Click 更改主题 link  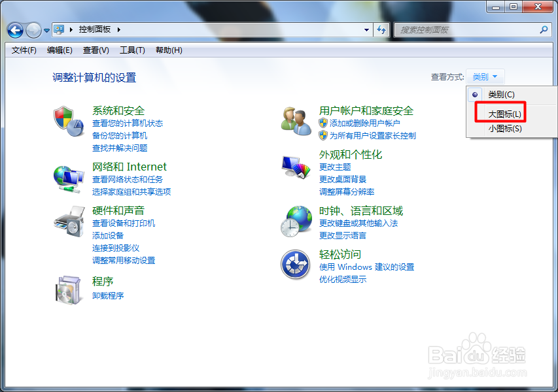pos(335,167)
